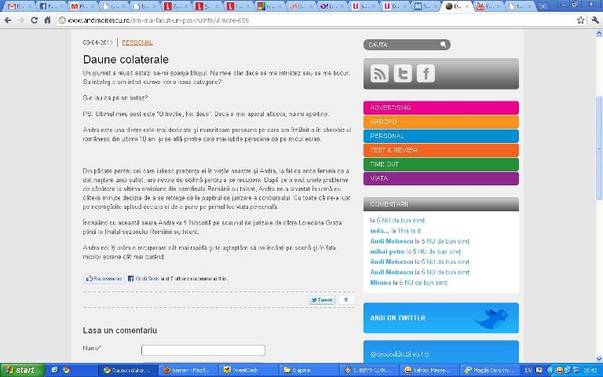Switch to the Yahoo browser tab
Viewport: 603px width, 377px height.
(332, 6)
